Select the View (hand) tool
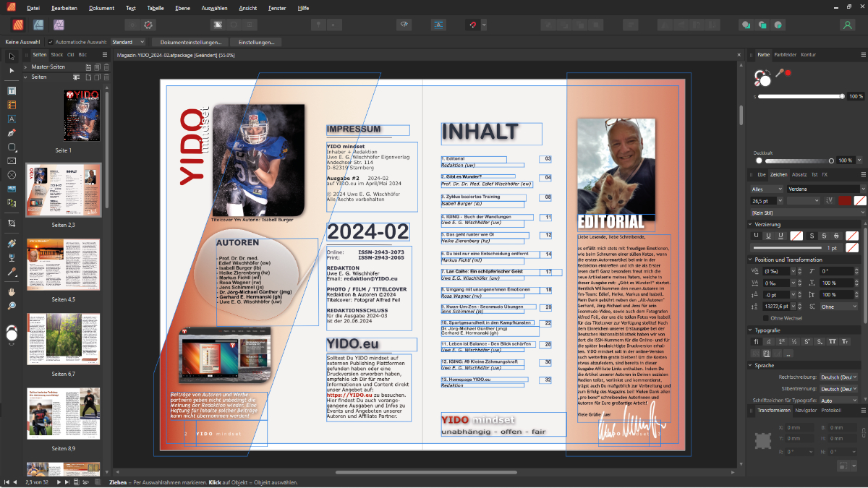This screenshot has width=868, height=488. (12, 292)
